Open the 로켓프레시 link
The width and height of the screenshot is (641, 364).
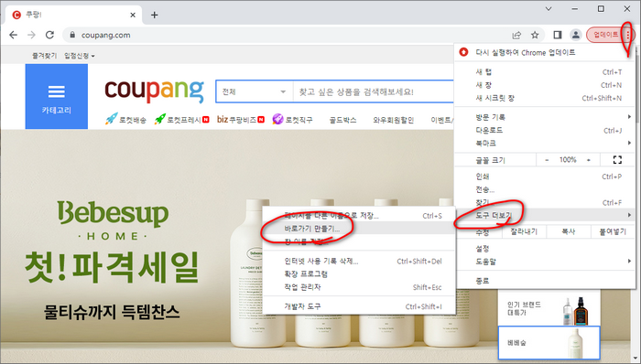click(x=182, y=120)
